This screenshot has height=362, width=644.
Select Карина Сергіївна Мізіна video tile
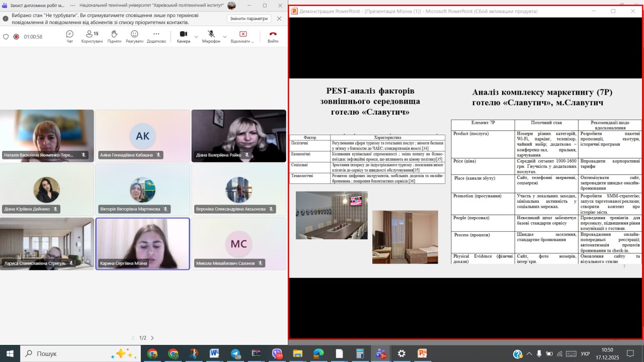coord(143,243)
